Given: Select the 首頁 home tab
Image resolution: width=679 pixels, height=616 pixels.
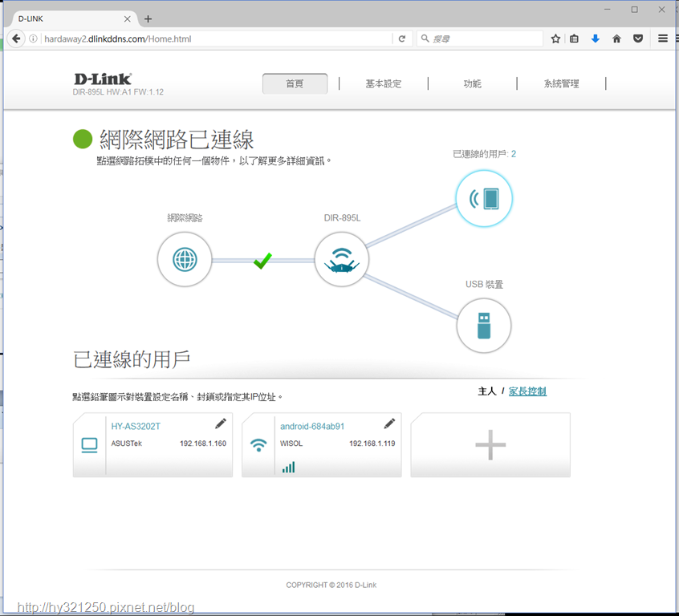Looking at the screenshot, I should pyautogui.click(x=295, y=83).
